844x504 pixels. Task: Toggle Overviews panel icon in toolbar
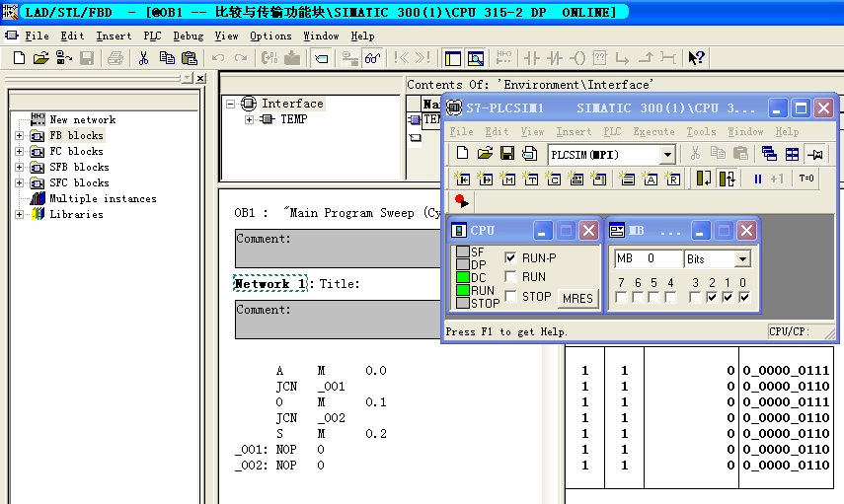point(453,58)
